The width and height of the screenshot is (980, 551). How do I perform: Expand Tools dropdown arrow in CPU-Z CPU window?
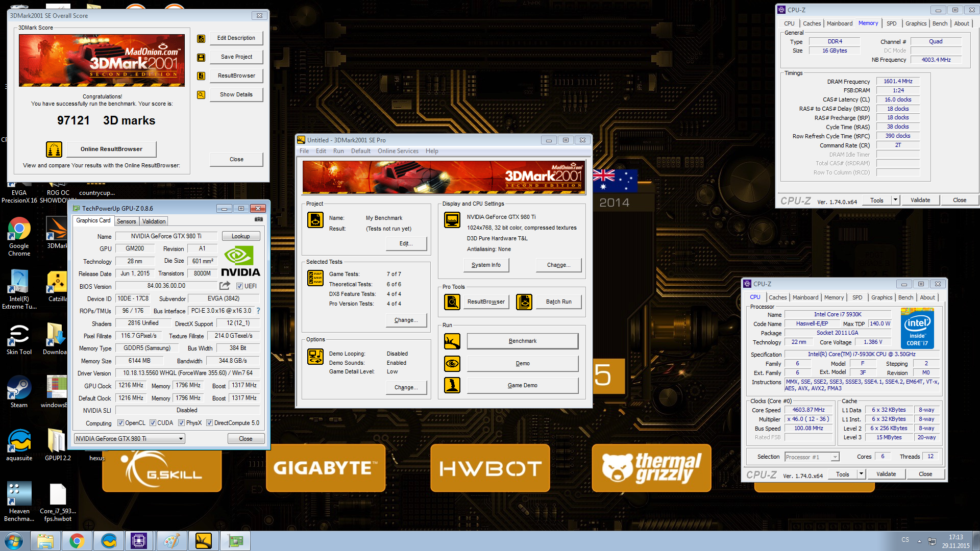click(x=861, y=474)
